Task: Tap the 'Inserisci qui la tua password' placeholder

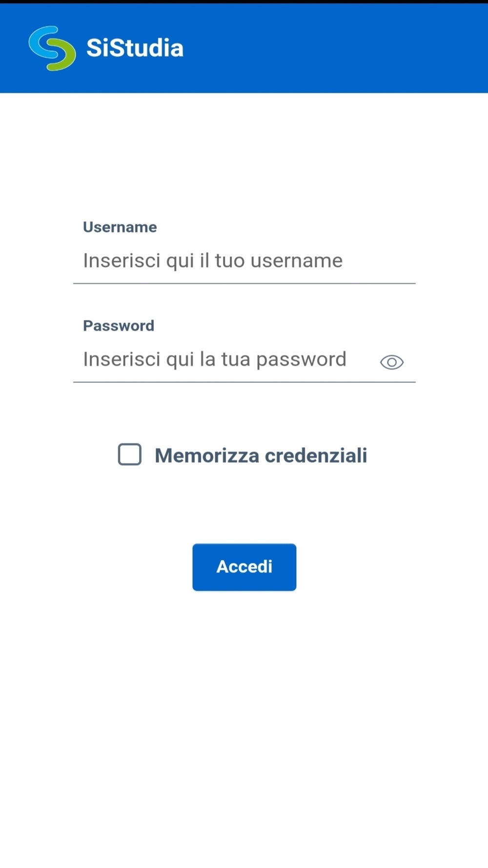Action: [x=215, y=360]
